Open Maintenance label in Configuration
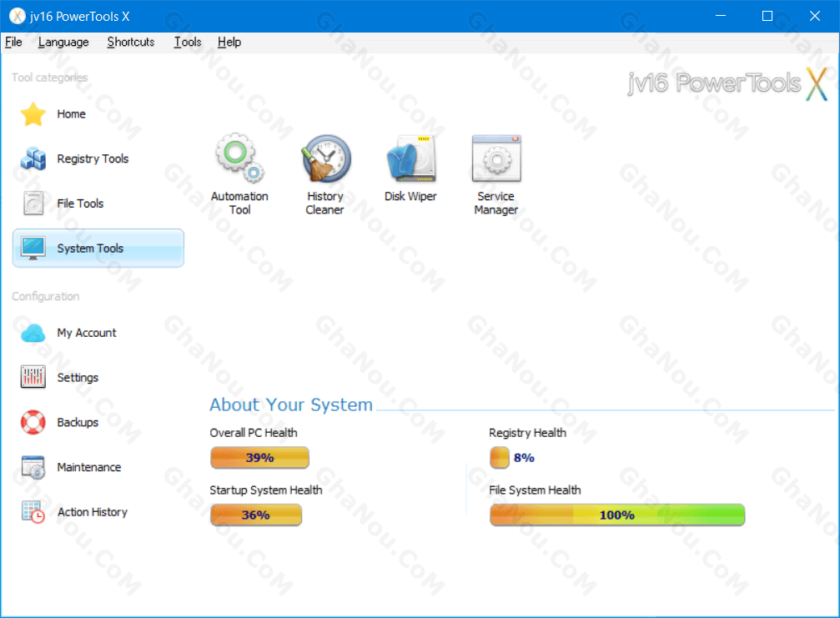The image size is (840, 618). point(89,468)
